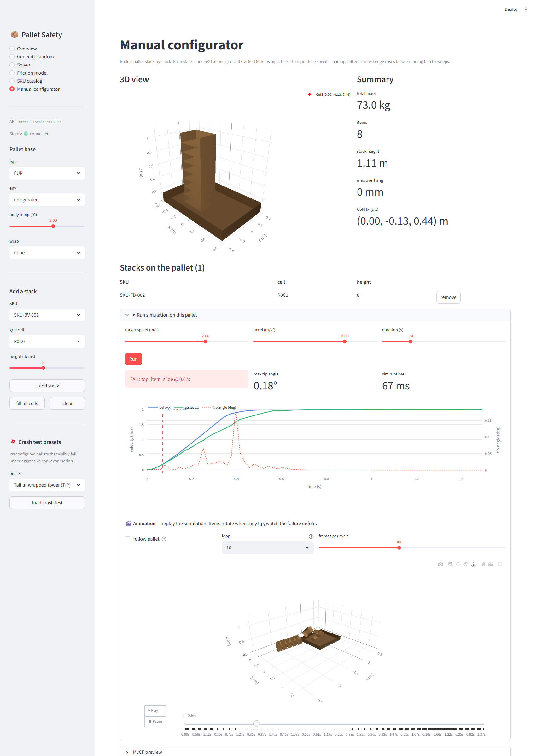Select turntable rotation tool in modebar

point(473,564)
